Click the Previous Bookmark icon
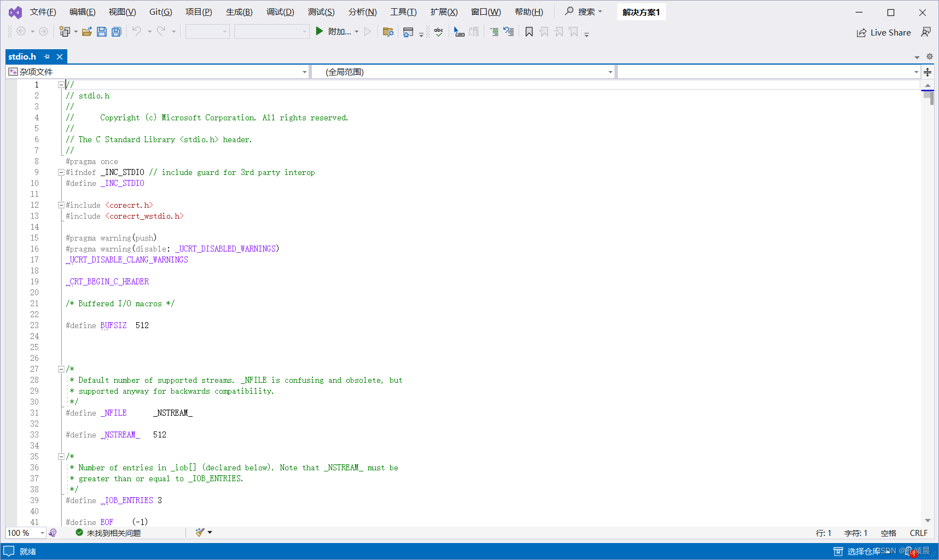This screenshot has height=560, width=939. click(x=544, y=32)
